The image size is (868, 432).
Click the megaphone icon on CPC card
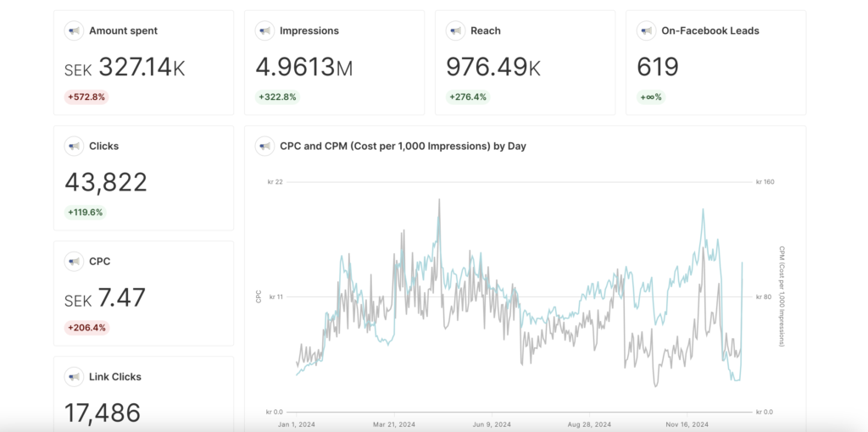pos(75,262)
